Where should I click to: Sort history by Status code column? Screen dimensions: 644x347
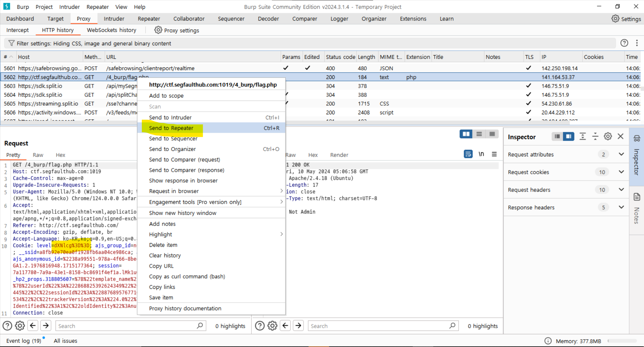click(x=340, y=57)
